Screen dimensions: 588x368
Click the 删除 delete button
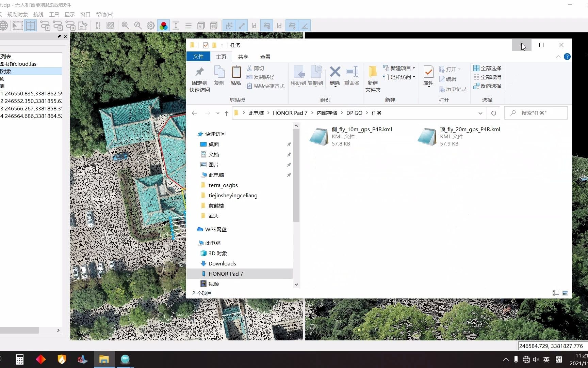(x=335, y=76)
